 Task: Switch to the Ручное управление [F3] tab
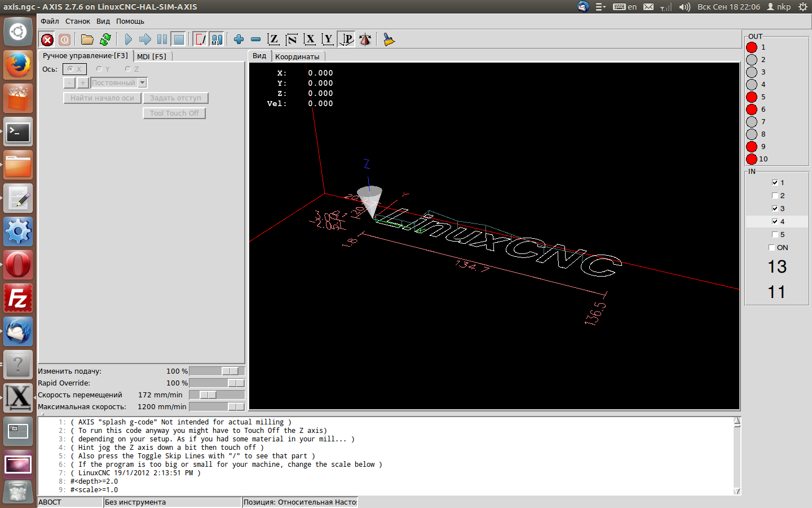click(85, 56)
